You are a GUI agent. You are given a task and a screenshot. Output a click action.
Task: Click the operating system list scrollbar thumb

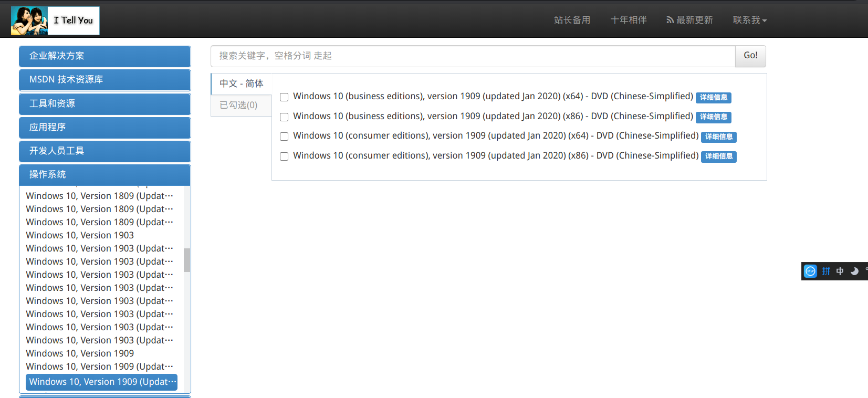pos(187,260)
